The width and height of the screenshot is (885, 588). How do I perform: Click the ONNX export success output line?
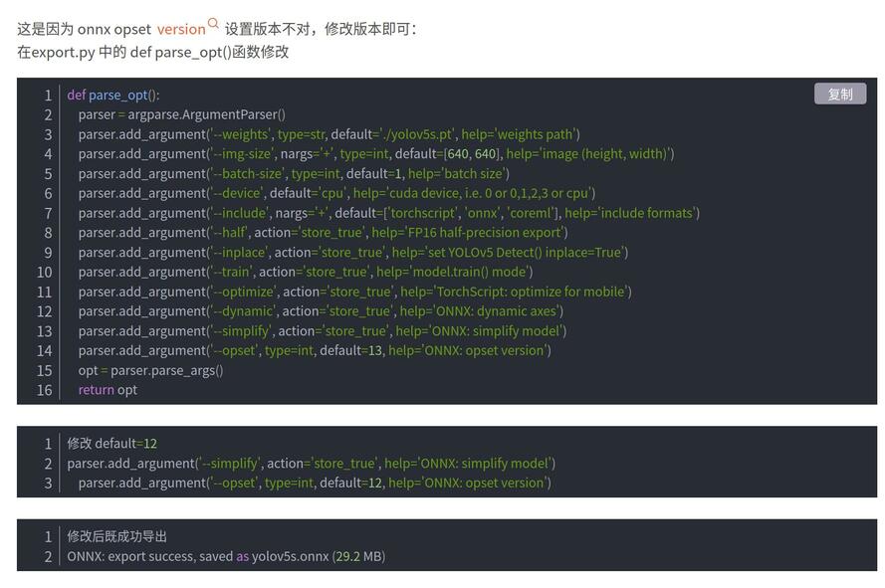pos(226,556)
